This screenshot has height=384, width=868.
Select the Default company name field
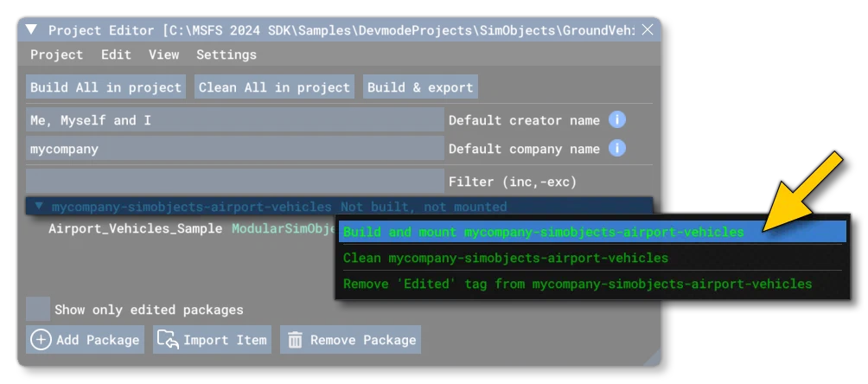click(x=234, y=149)
